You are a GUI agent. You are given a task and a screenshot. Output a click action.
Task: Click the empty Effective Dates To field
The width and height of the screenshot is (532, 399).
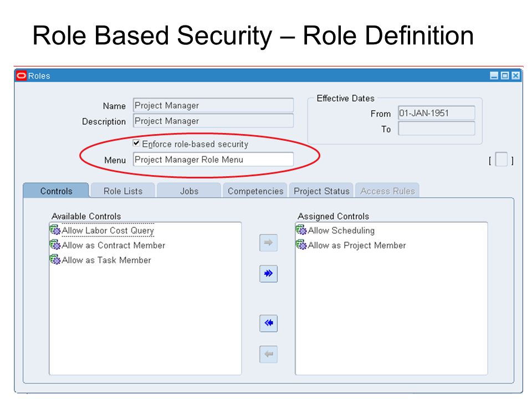(436, 129)
